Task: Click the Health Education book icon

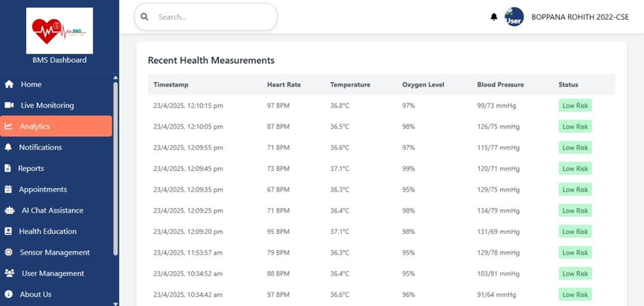Action: pyautogui.click(x=8, y=231)
